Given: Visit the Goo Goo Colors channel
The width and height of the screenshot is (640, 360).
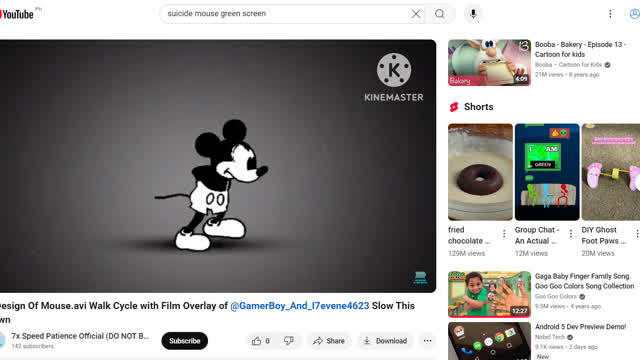Looking at the screenshot, I should pos(556,296).
